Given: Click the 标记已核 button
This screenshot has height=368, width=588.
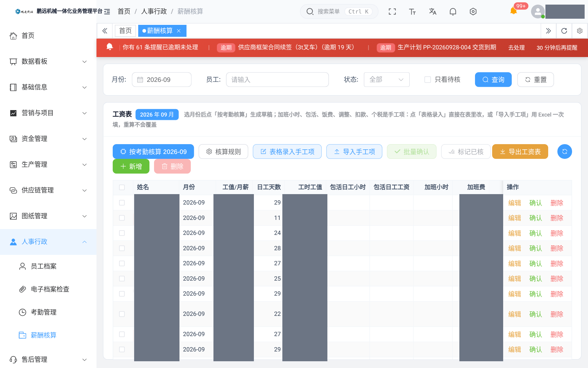Looking at the screenshot, I should pos(466,151).
